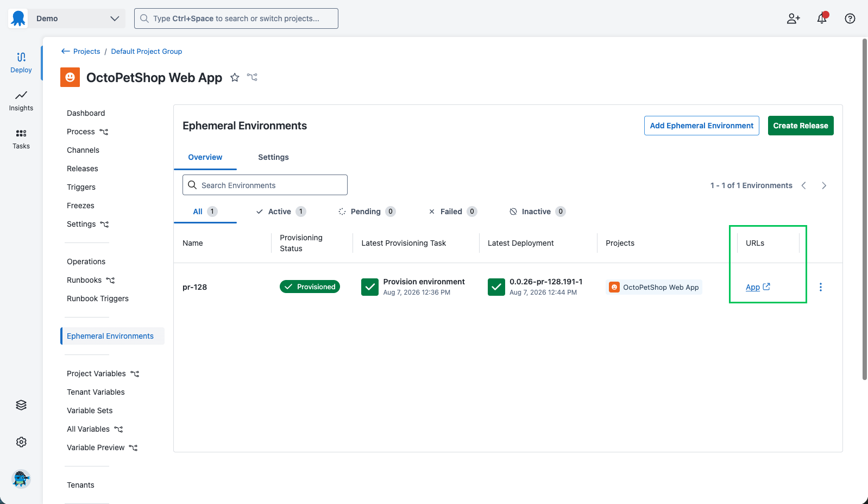This screenshot has height=504, width=868.
Task: Click the version control icon beside project title
Action: [x=252, y=77]
